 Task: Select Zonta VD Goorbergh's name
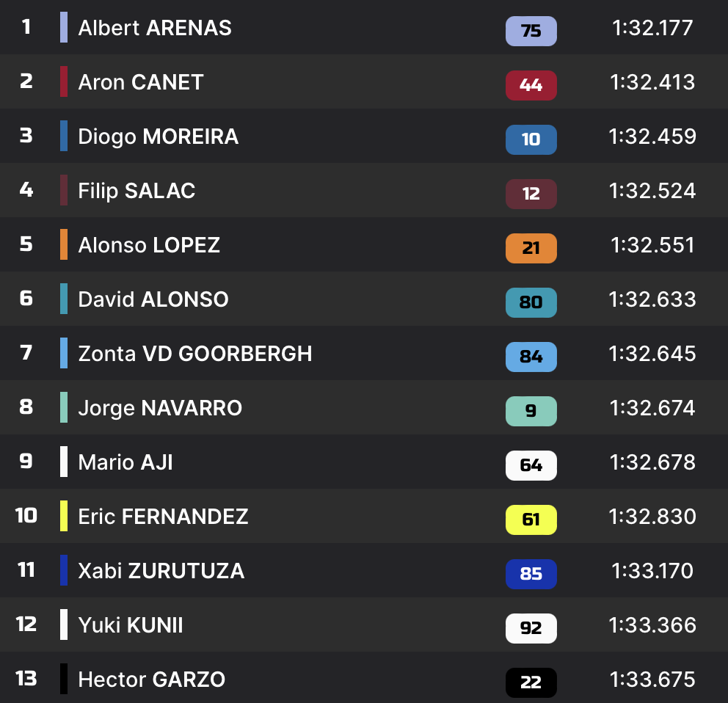pos(195,354)
